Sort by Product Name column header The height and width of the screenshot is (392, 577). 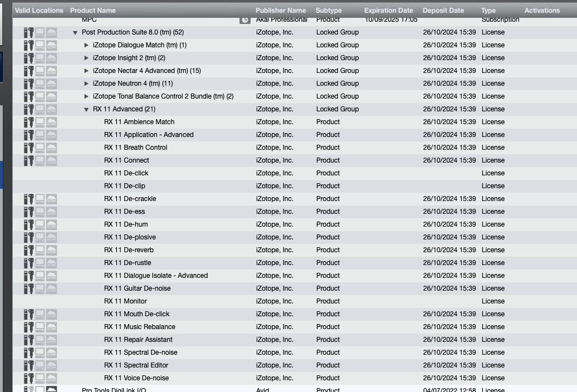click(x=92, y=11)
